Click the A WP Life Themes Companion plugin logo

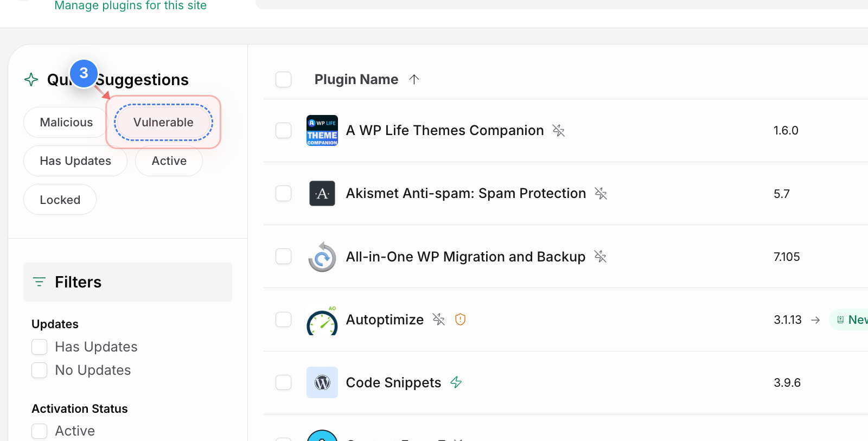tap(322, 130)
